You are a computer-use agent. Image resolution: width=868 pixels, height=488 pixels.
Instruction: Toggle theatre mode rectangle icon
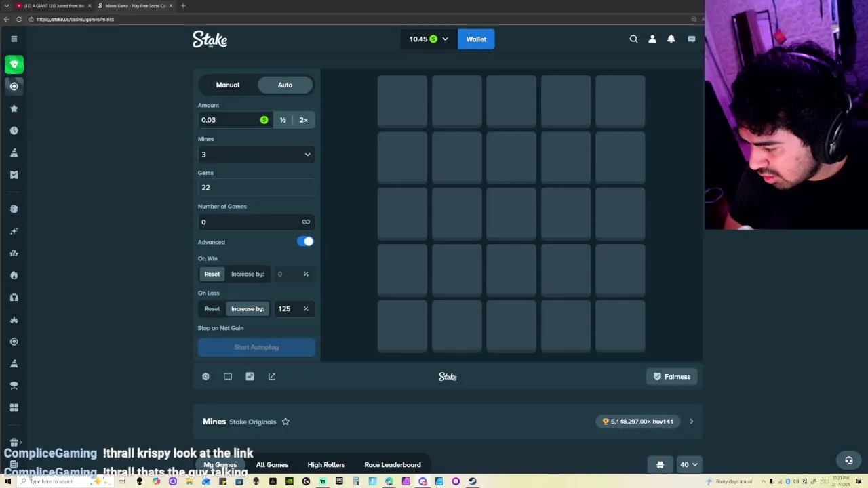(228, 376)
